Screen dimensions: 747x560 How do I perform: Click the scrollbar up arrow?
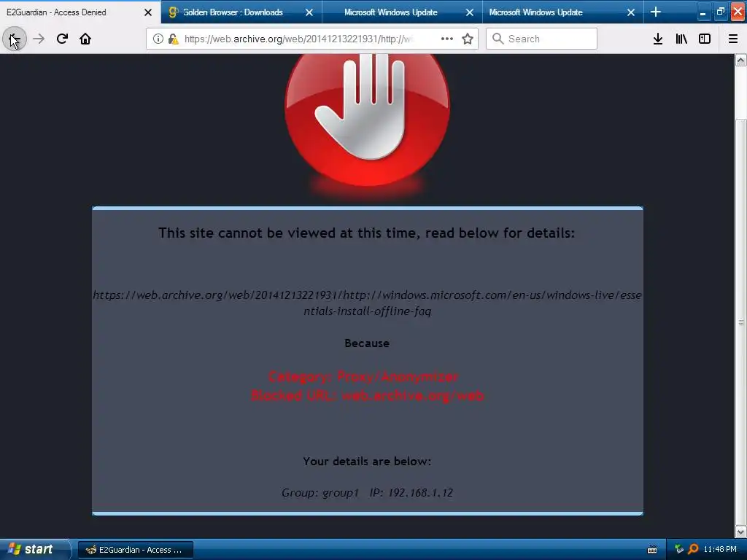point(740,61)
